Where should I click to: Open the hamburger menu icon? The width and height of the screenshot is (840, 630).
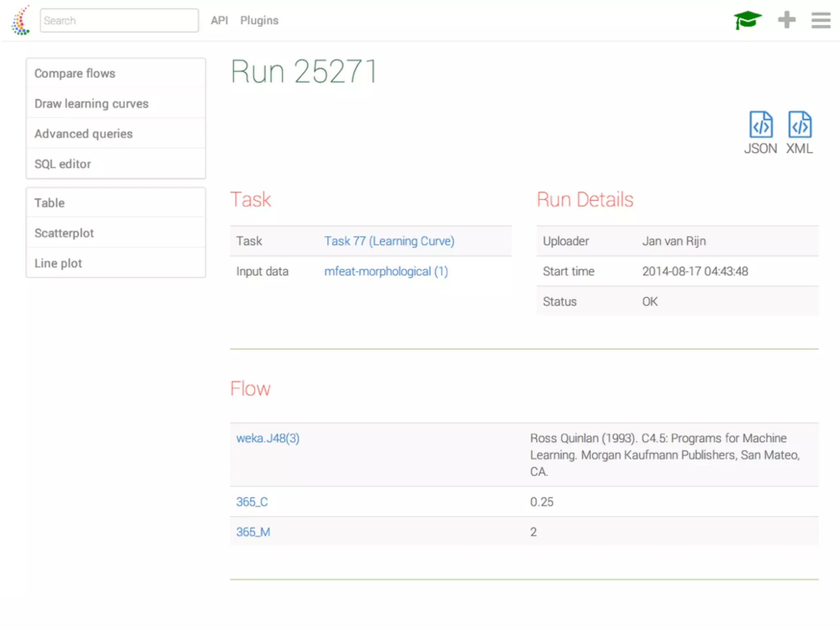[x=821, y=20]
